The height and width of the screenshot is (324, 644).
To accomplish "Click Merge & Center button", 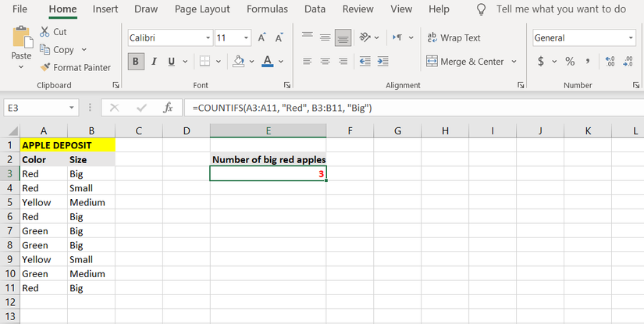I will coord(465,62).
